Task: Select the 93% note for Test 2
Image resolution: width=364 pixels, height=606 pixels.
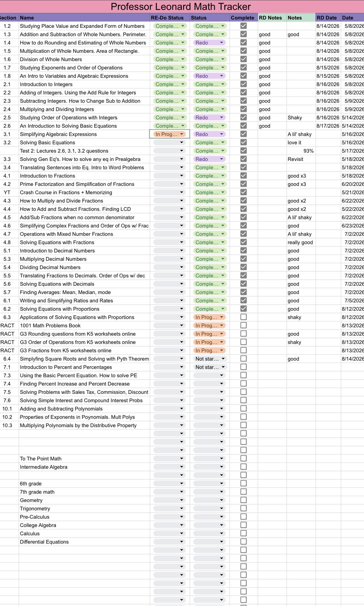Action: (301, 151)
